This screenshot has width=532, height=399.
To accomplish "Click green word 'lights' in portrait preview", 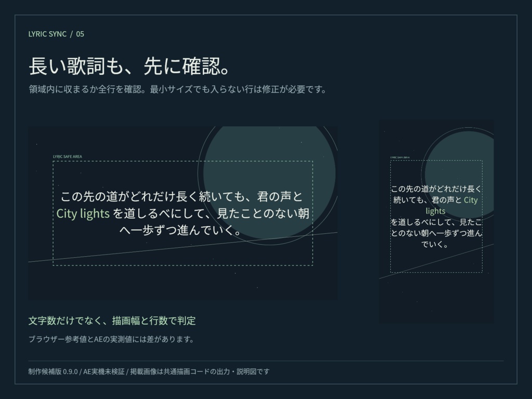I will 435,211.
